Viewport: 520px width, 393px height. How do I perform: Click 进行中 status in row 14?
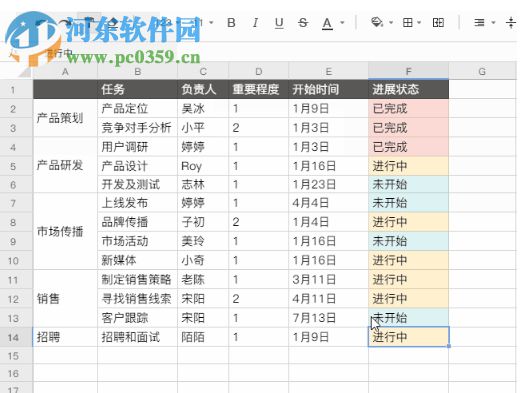[x=409, y=337]
